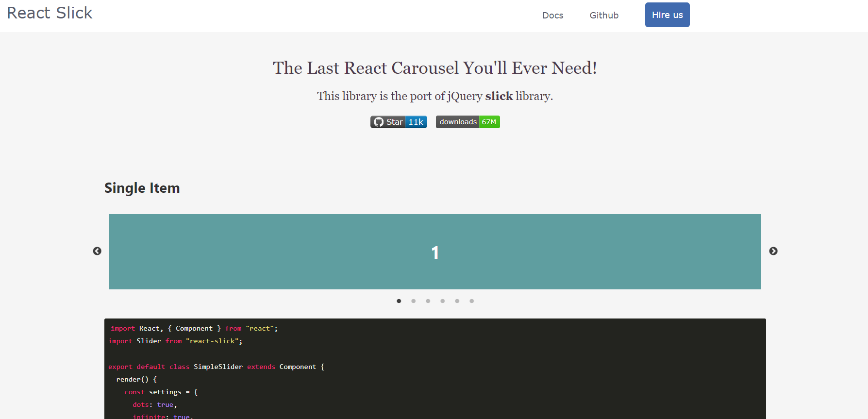Image resolution: width=868 pixels, height=419 pixels.
Task: Click the 'export default class SimpleSlider' code line
Action: click(216, 367)
